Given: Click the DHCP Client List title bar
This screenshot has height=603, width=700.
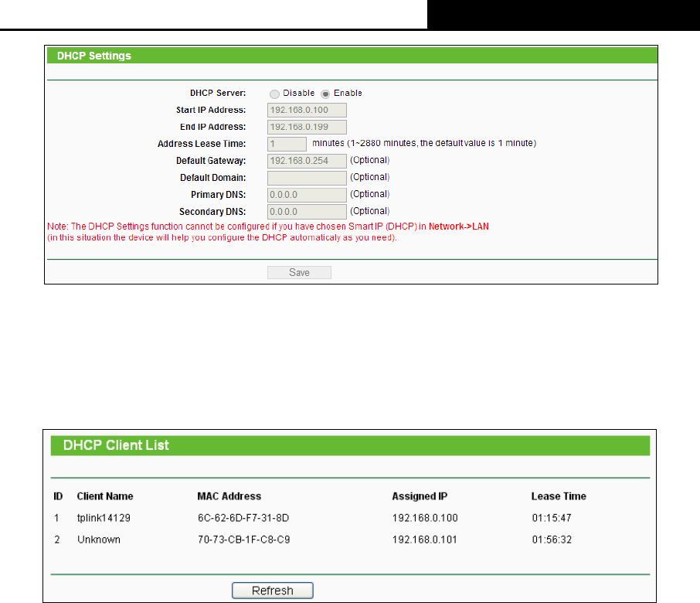Looking at the screenshot, I should (x=351, y=445).
